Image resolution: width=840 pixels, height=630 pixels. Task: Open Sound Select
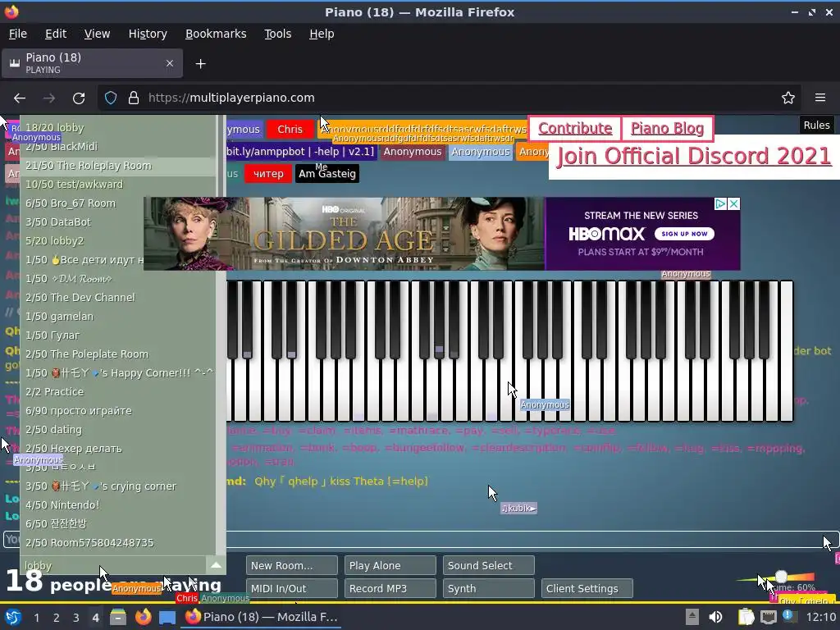coord(489,566)
